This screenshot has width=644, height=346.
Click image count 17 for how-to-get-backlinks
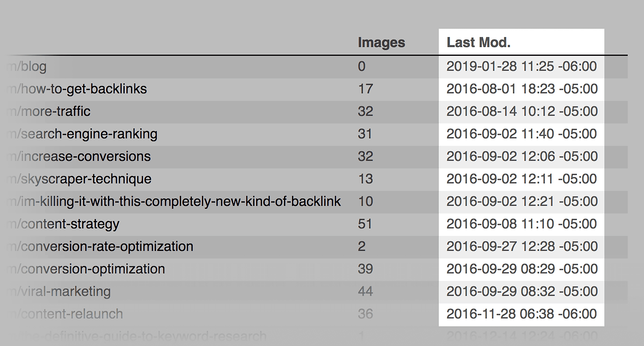[x=365, y=89]
